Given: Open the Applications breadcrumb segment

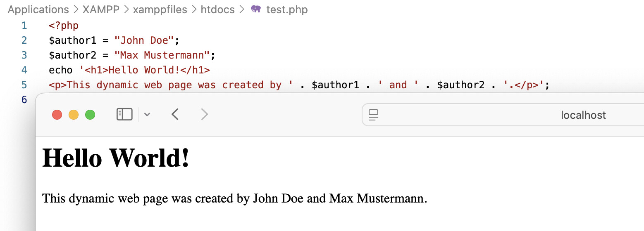Looking at the screenshot, I should pos(38,9).
